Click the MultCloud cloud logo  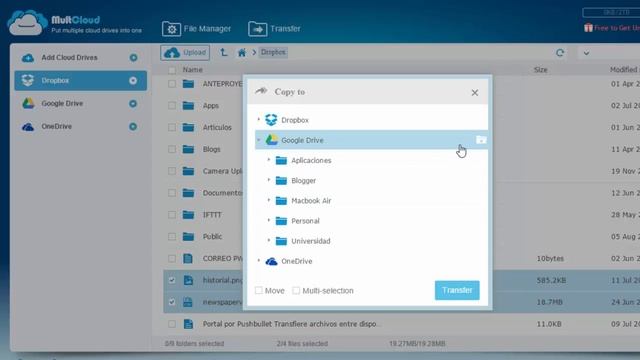27,23
